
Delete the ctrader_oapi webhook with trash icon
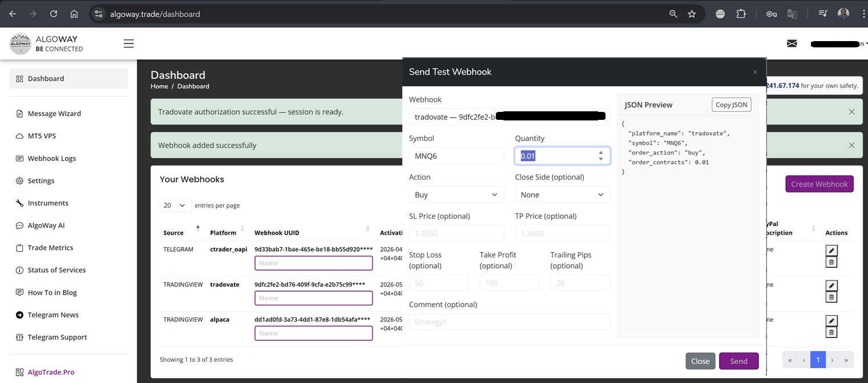point(831,262)
